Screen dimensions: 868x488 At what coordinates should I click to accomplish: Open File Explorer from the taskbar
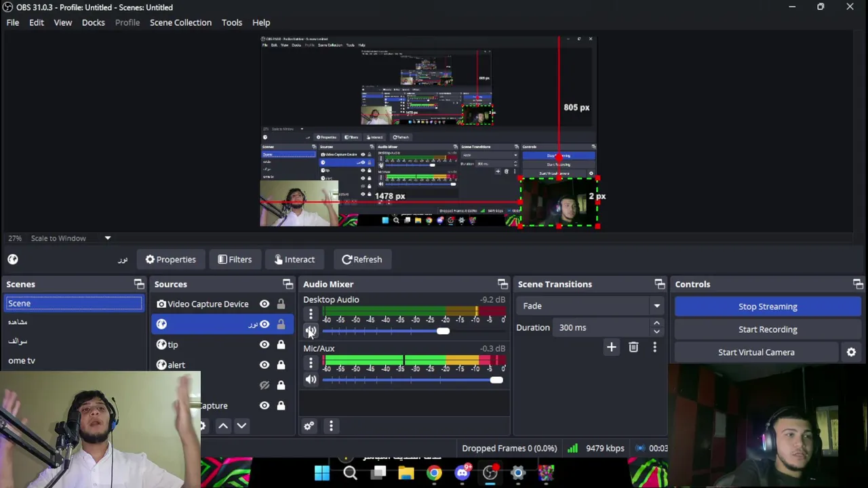click(406, 472)
